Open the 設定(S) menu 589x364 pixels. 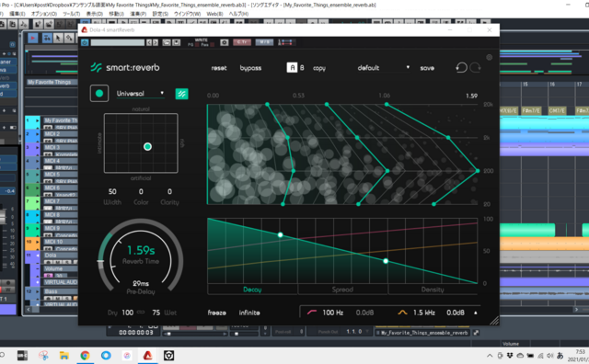pyautogui.click(x=160, y=14)
